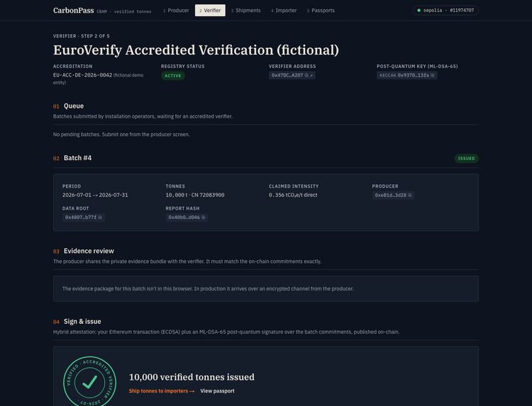Follow Ship tonnes to importers link

(162, 391)
